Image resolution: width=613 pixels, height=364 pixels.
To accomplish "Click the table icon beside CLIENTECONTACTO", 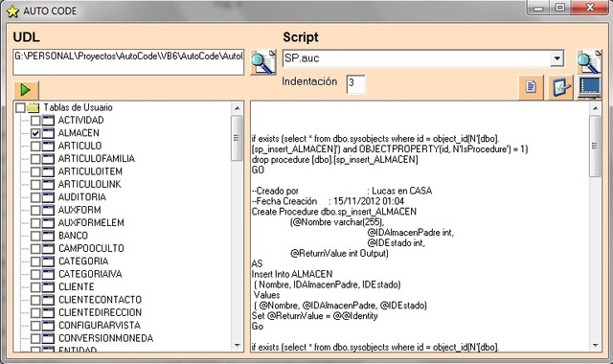I will (x=48, y=300).
